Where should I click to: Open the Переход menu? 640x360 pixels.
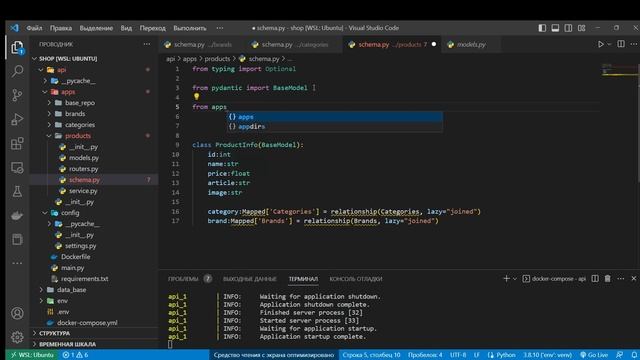click(x=153, y=28)
